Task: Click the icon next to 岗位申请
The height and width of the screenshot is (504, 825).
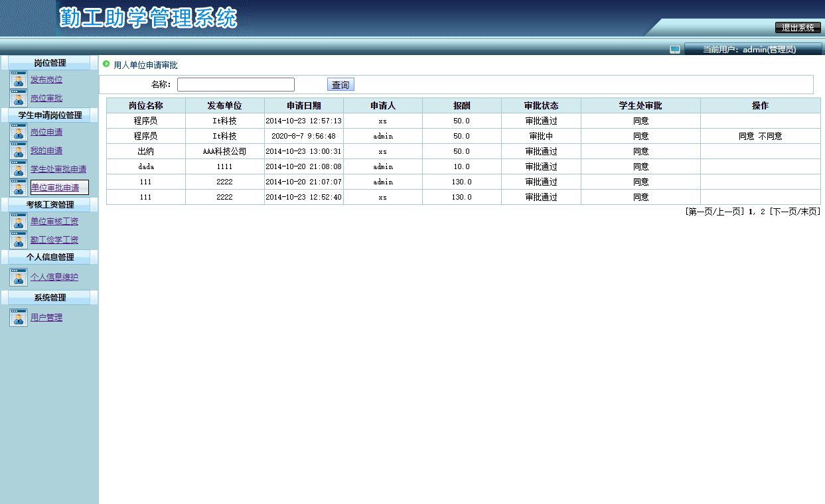Action: [19, 133]
